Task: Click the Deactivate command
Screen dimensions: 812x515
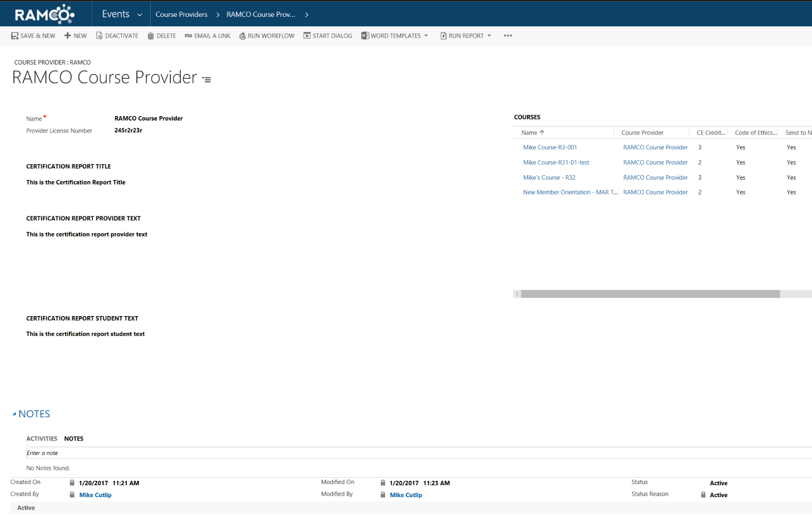Action: pos(117,36)
